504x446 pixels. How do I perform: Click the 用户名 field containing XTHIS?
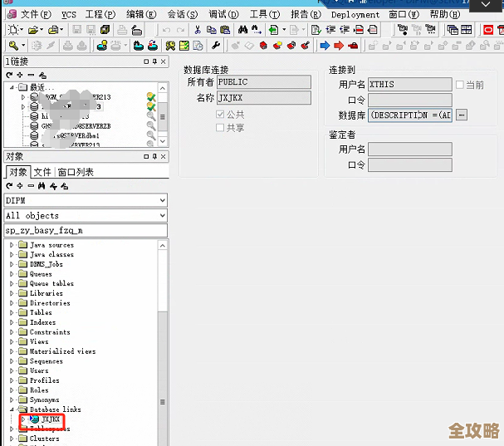(410, 84)
